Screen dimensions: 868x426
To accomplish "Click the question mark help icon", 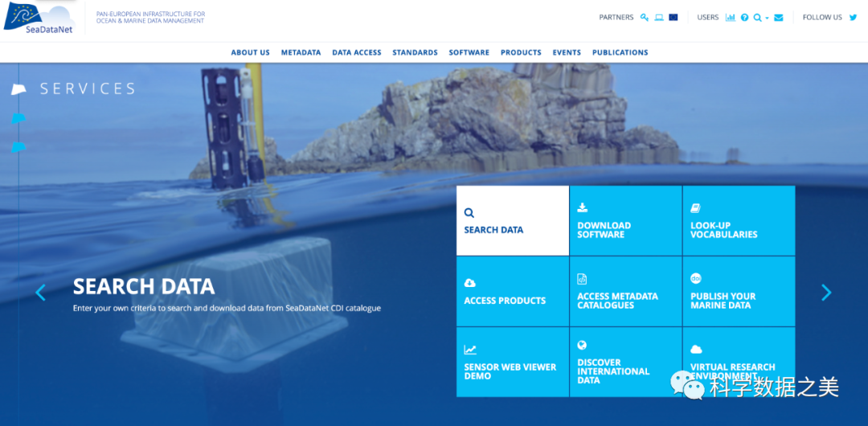I will click(744, 17).
